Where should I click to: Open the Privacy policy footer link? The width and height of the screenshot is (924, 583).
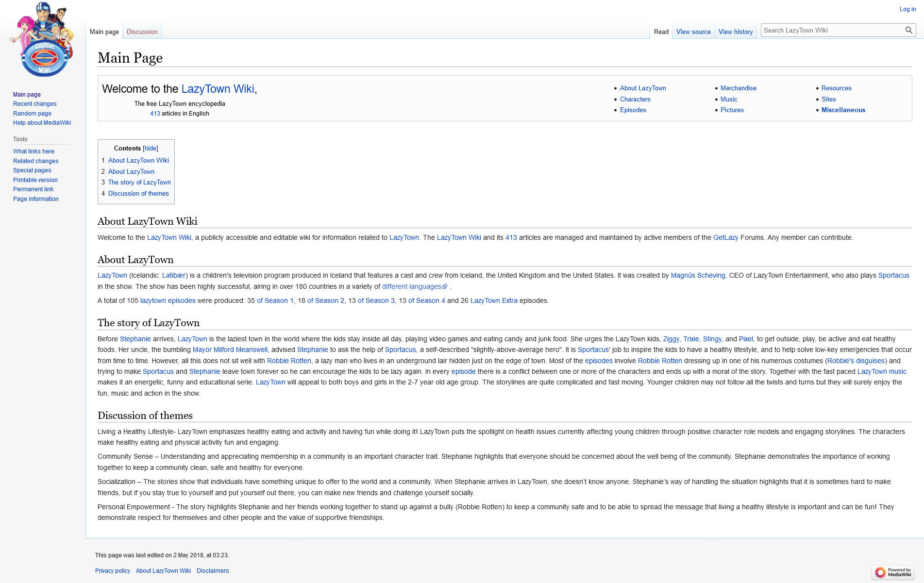(x=113, y=571)
